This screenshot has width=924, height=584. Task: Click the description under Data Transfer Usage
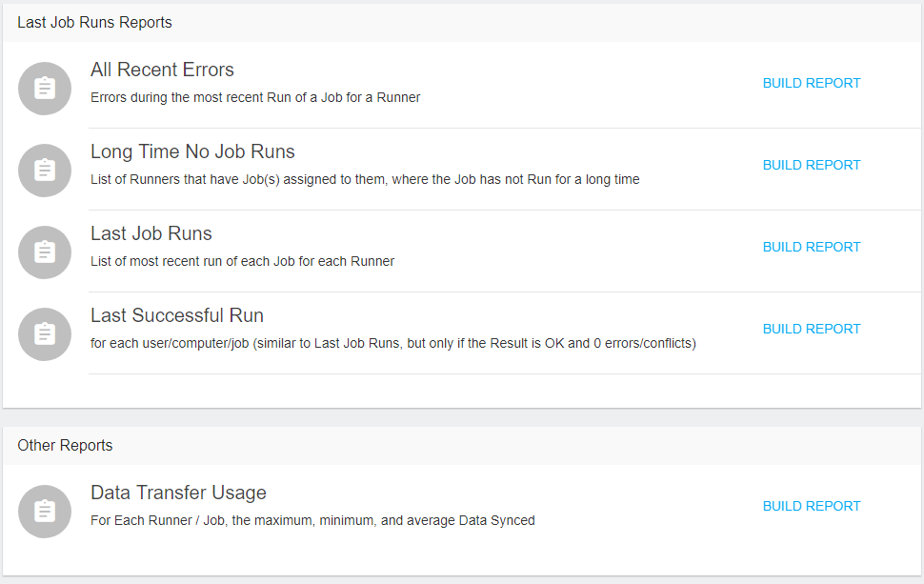[x=312, y=520]
